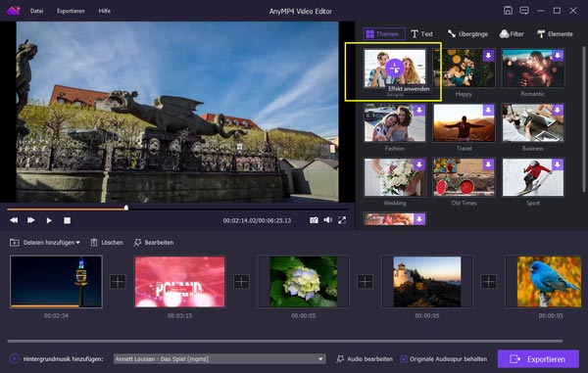This screenshot has height=373, width=588.
Task: Select the tower night clip thumbnail
Action: point(56,282)
